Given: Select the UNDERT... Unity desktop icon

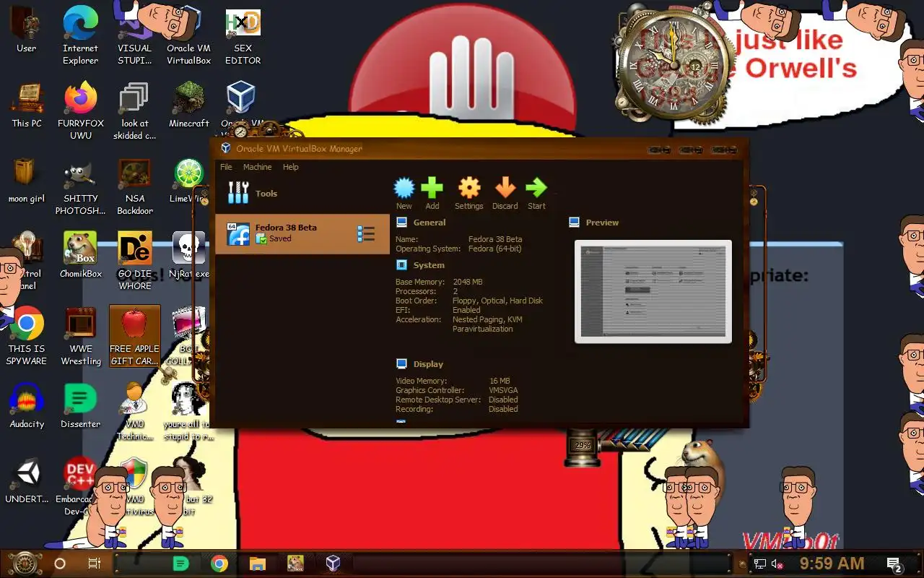Looking at the screenshot, I should 27,480.
